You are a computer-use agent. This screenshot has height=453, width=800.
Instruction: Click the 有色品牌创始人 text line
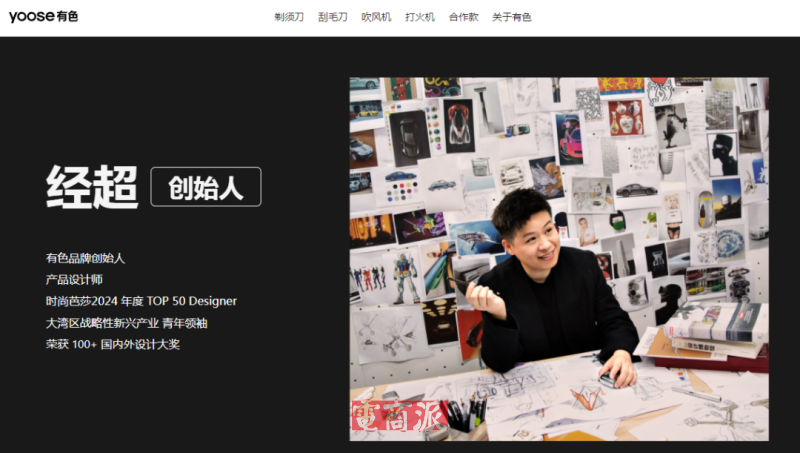85,258
